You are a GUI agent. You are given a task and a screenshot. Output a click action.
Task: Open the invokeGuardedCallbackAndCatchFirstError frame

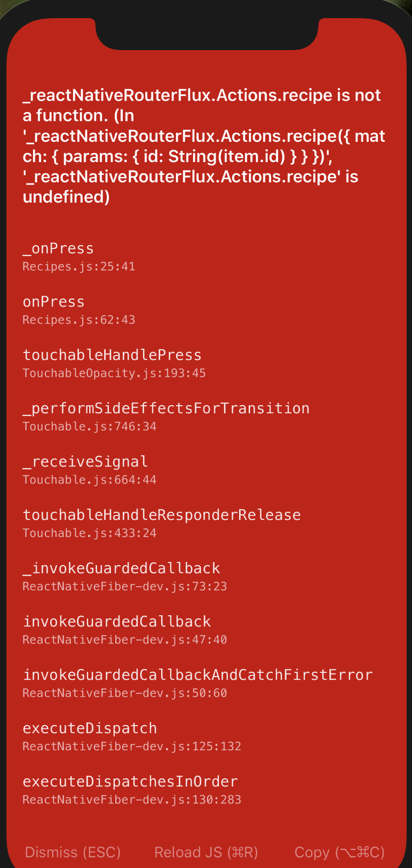click(197, 674)
